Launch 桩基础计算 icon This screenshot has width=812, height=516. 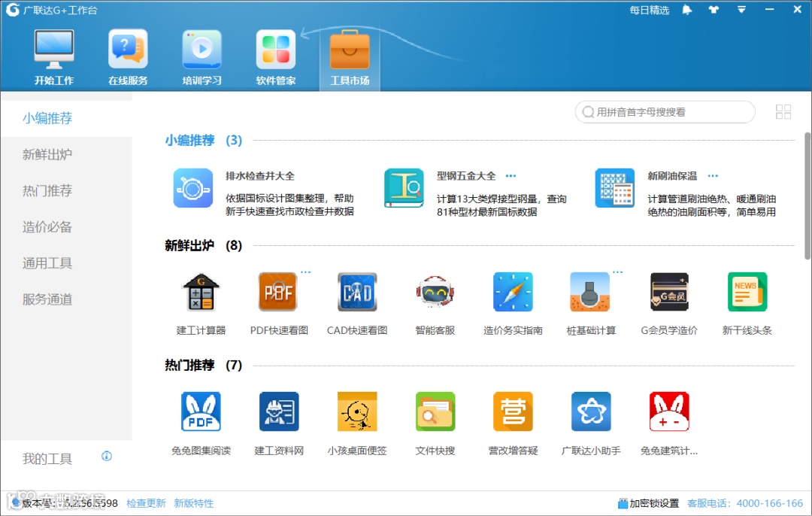click(x=590, y=292)
